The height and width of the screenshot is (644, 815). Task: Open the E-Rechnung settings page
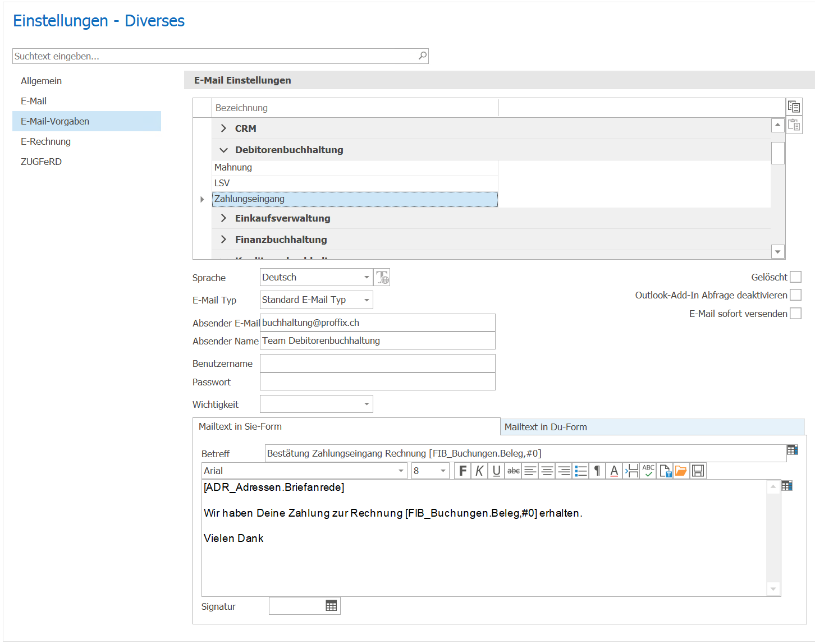[86, 141]
